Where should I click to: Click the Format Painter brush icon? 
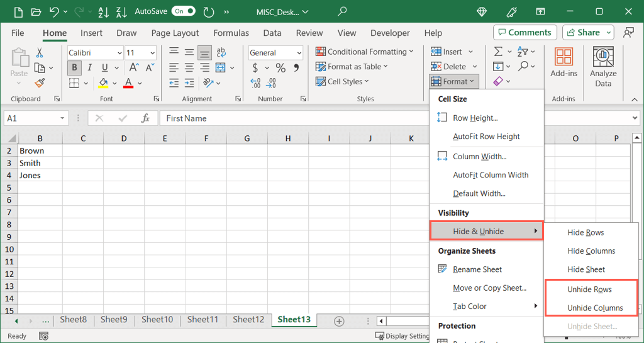(x=40, y=83)
